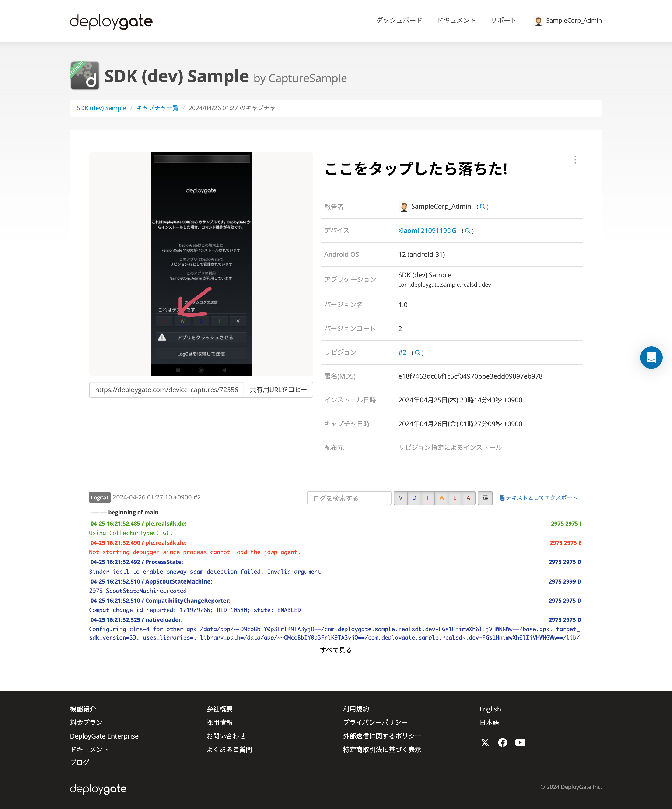Image resolution: width=672 pixels, height=809 pixels.
Task: Open the ダッシュボード menu item
Action: pyautogui.click(x=399, y=20)
